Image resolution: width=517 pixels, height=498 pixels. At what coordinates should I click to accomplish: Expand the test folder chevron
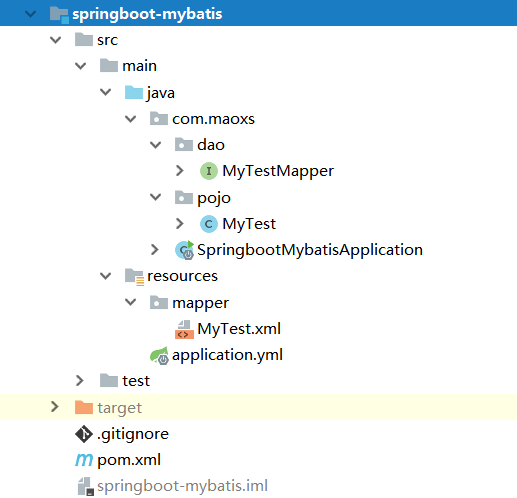[80, 380]
